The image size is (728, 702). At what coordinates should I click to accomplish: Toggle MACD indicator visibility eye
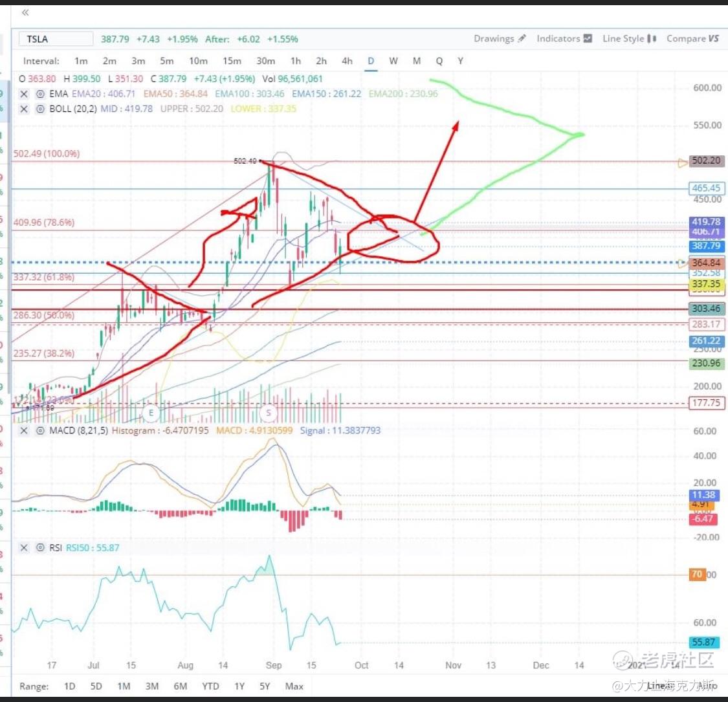click(40, 431)
